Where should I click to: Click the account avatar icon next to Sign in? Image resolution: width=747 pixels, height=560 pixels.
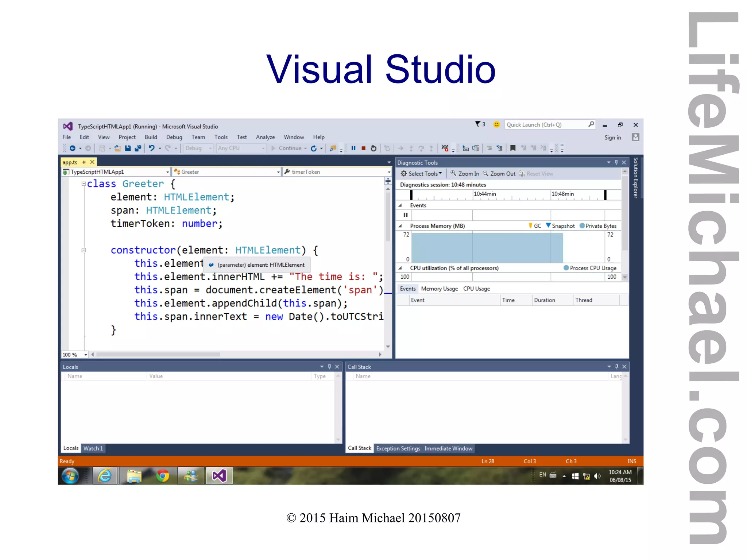point(635,137)
